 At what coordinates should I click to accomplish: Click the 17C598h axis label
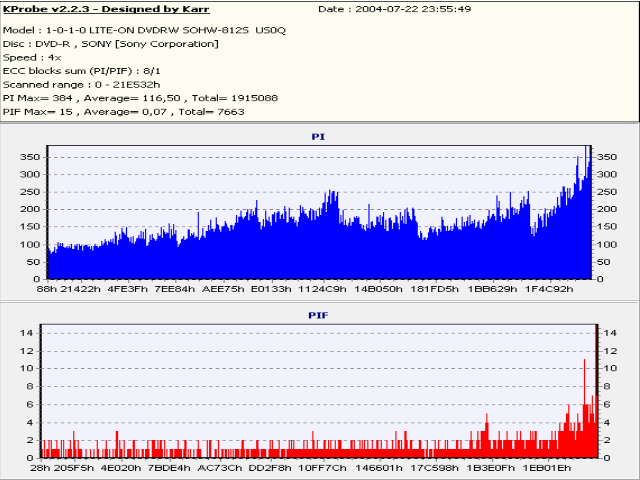[434, 468]
